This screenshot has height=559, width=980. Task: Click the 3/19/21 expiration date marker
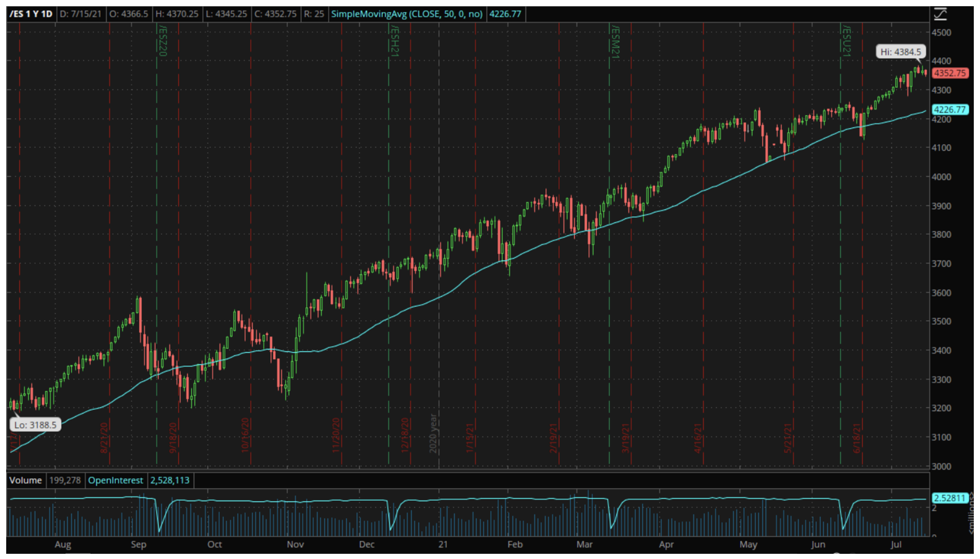[x=625, y=438]
